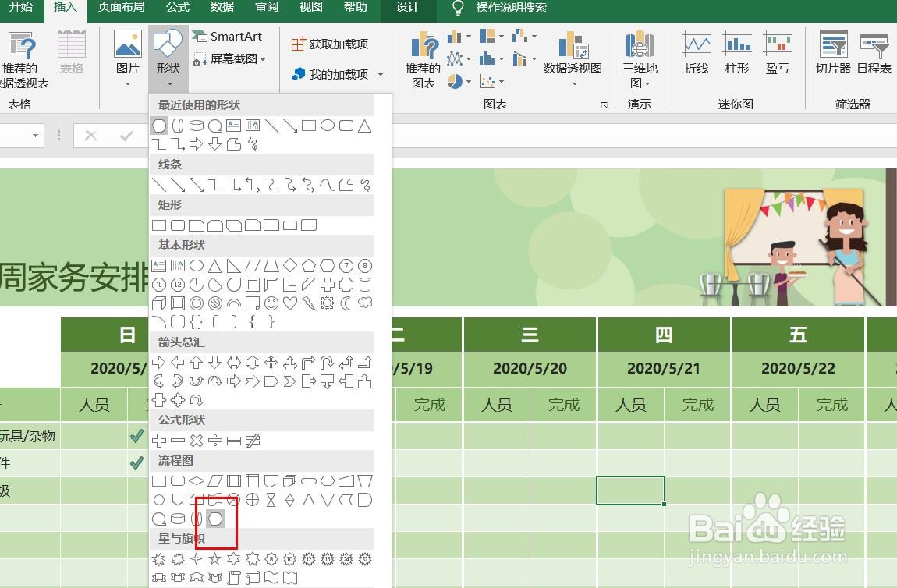The width and height of the screenshot is (897, 588).
Task: Click the formula bar cancel X button
Action: pyautogui.click(x=90, y=136)
